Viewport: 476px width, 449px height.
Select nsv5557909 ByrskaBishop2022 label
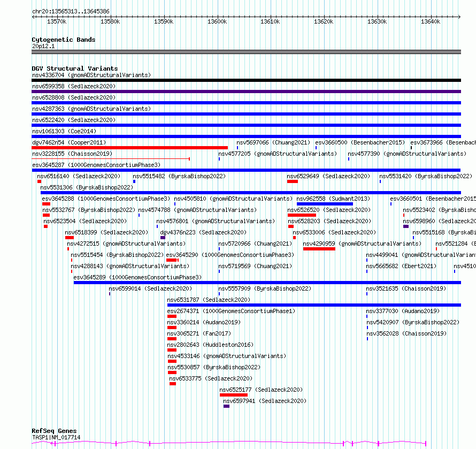[265, 288]
